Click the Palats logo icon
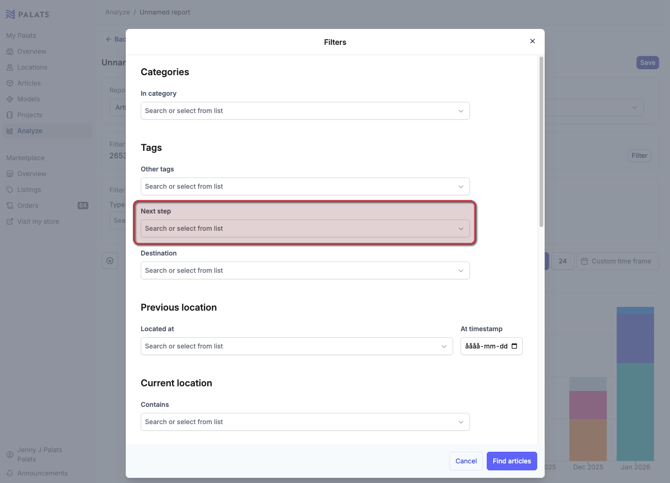The image size is (670, 483). pyautogui.click(x=10, y=14)
